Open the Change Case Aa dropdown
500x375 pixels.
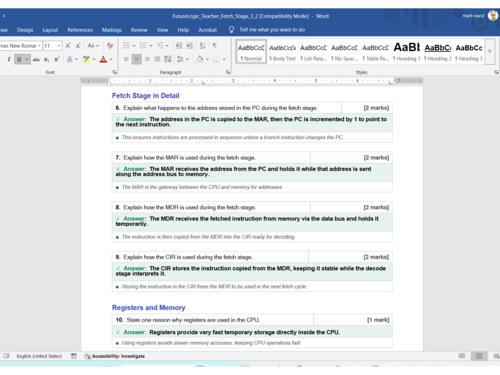(x=93, y=46)
